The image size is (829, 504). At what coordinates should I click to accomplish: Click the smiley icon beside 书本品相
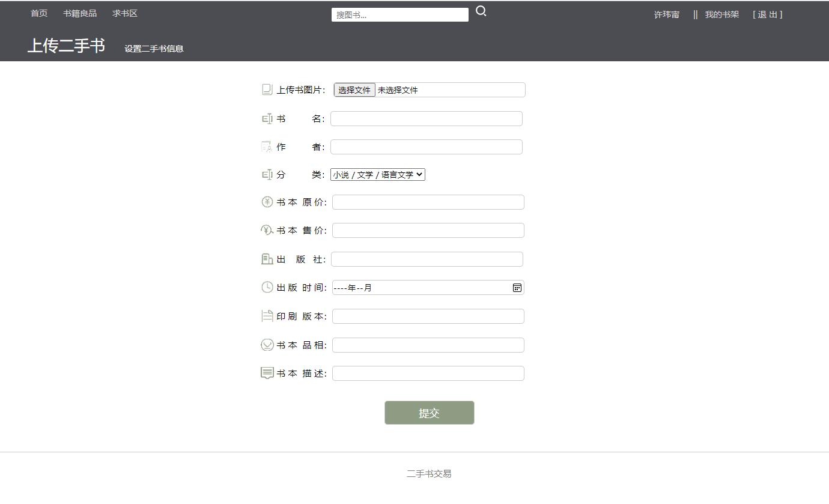pos(267,344)
